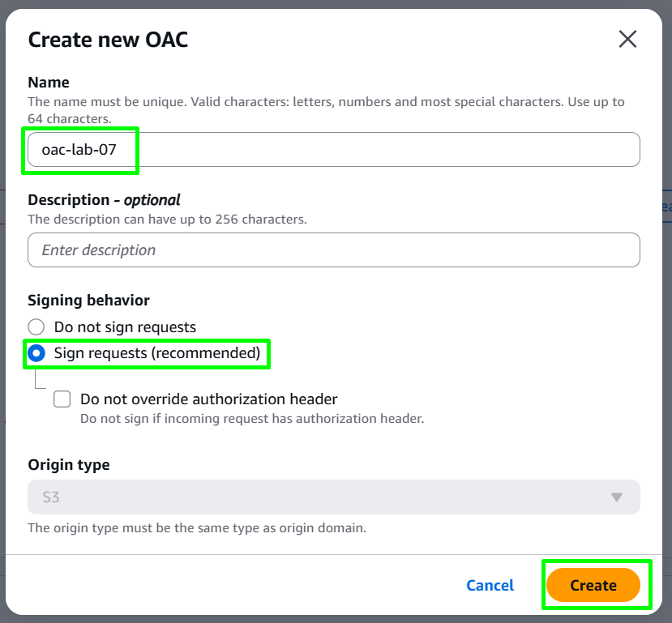The height and width of the screenshot is (623, 672).
Task: Click the Do not override authorization header label
Action: pos(208,399)
